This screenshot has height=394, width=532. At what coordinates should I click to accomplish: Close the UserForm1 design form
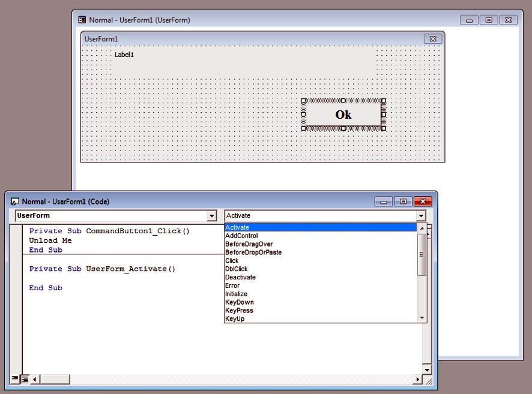[x=433, y=38]
